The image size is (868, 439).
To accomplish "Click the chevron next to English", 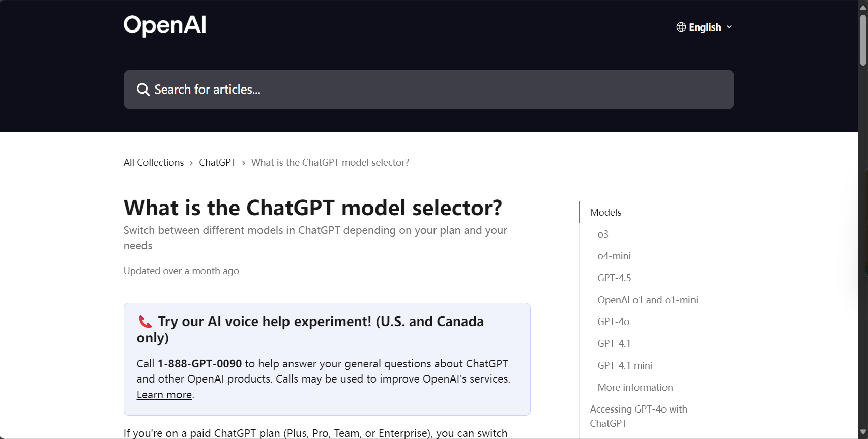I will (729, 27).
